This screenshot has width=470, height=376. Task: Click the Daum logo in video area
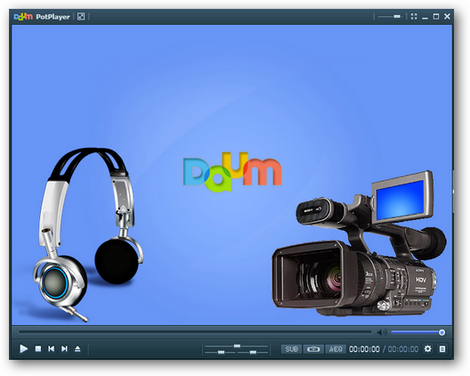(232, 172)
